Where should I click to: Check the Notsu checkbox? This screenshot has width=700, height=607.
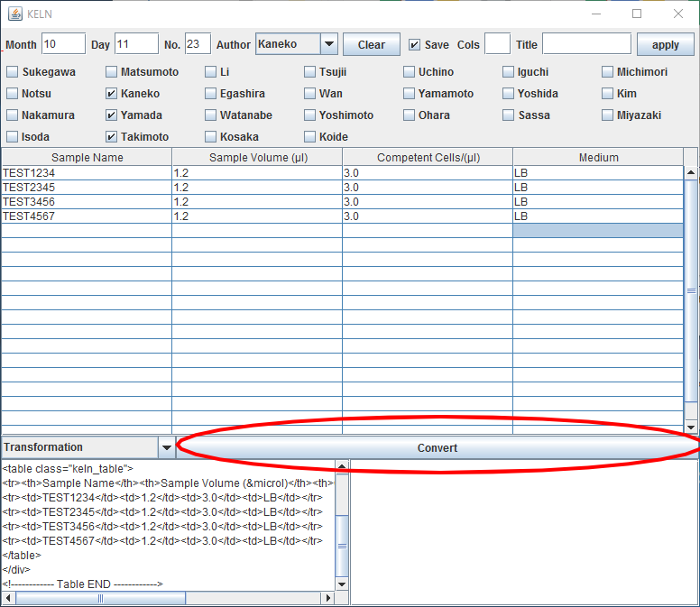click(13, 93)
